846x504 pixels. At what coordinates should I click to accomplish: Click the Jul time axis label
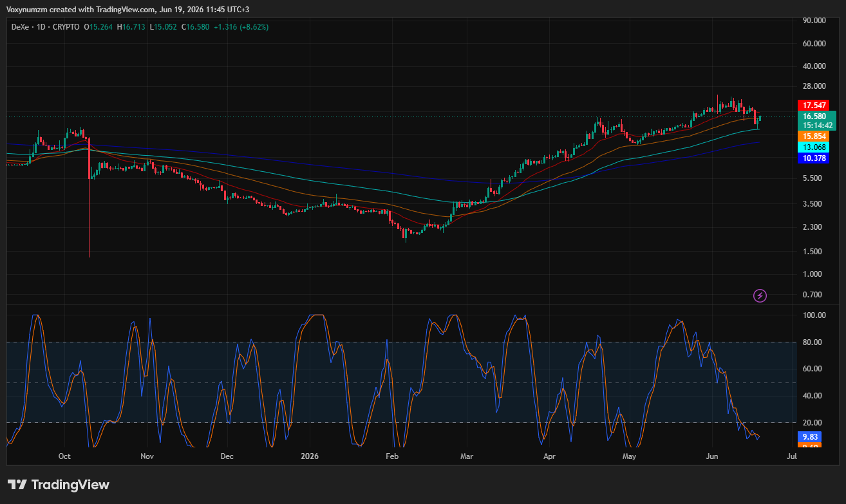click(x=792, y=456)
